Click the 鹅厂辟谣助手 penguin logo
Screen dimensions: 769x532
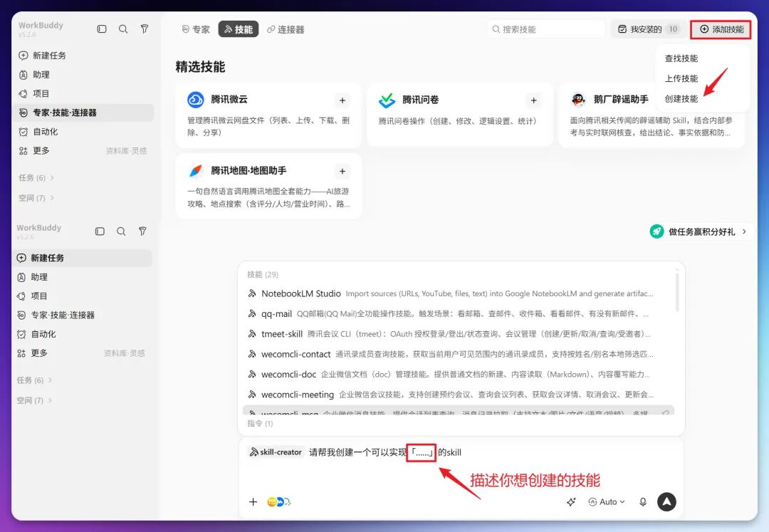(x=578, y=100)
